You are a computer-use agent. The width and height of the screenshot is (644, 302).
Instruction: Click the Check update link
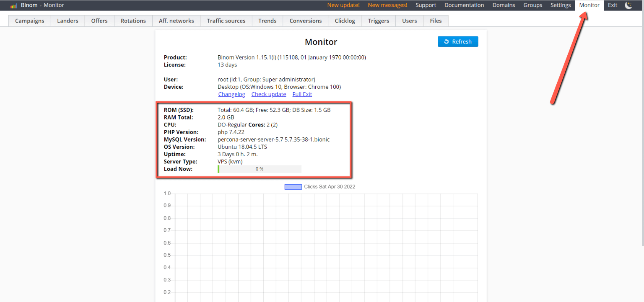269,94
